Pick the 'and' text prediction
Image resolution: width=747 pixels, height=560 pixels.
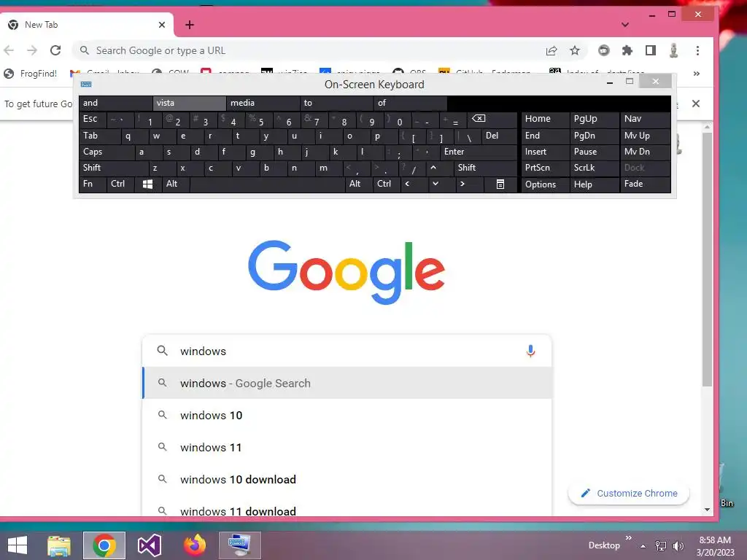click(x=116, y=103)
